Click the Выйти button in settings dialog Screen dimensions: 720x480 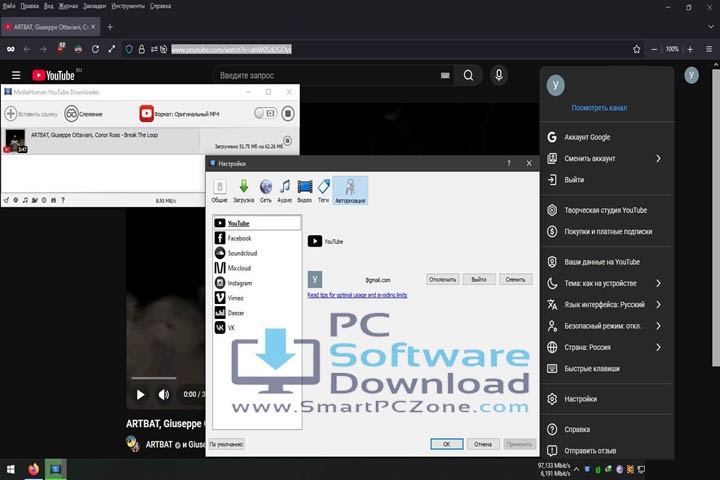(479, 279)
